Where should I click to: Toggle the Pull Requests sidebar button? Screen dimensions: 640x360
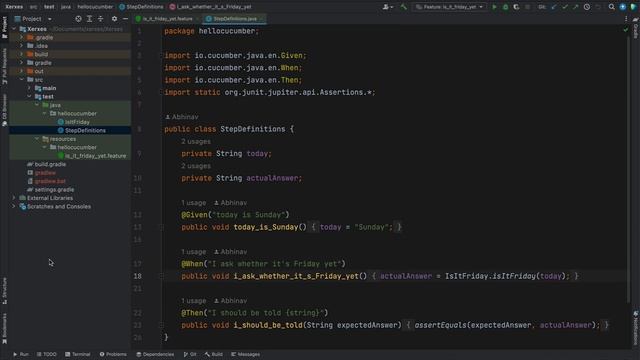[x=4, y=66]
